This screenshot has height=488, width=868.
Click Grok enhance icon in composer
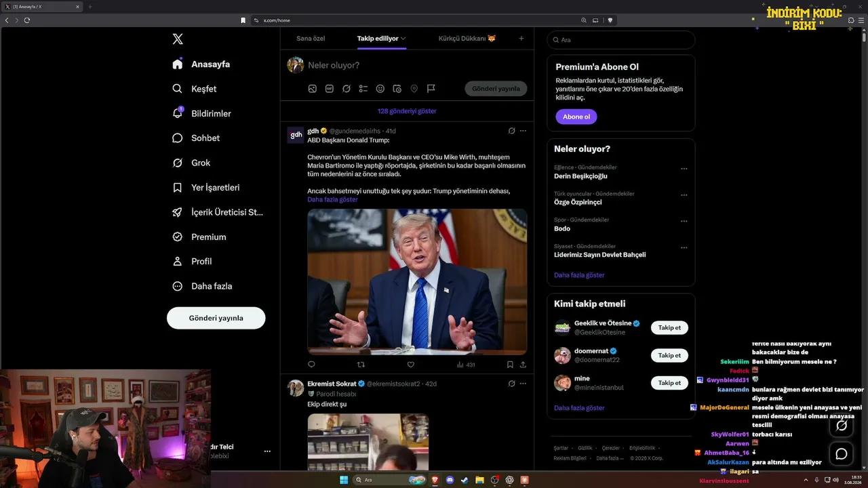coord(347,89)
